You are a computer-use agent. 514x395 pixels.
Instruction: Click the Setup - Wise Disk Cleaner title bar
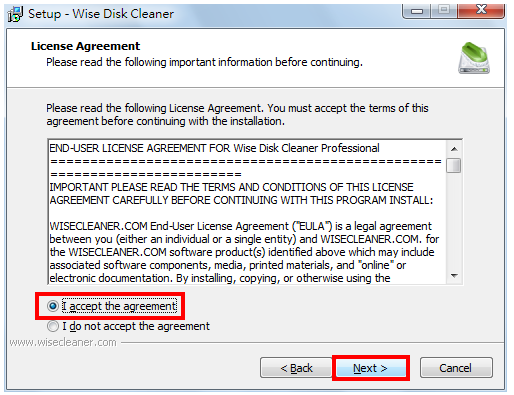(x=101, y=14)
